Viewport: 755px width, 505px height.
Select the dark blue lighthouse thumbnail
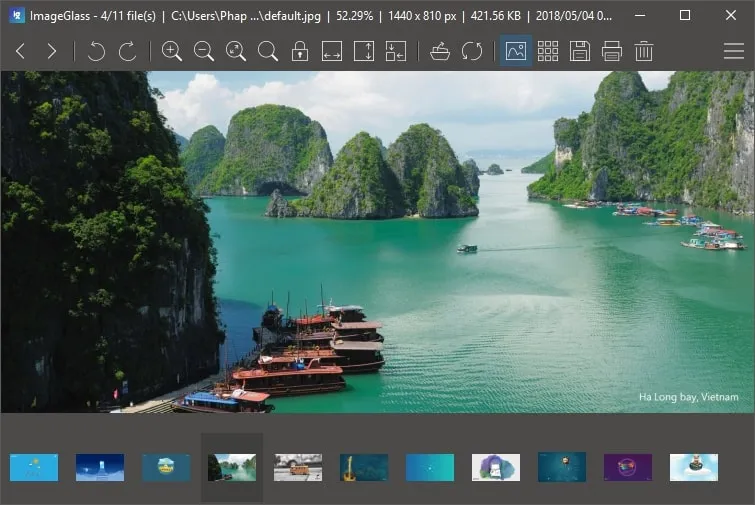(x=100, y=467)
